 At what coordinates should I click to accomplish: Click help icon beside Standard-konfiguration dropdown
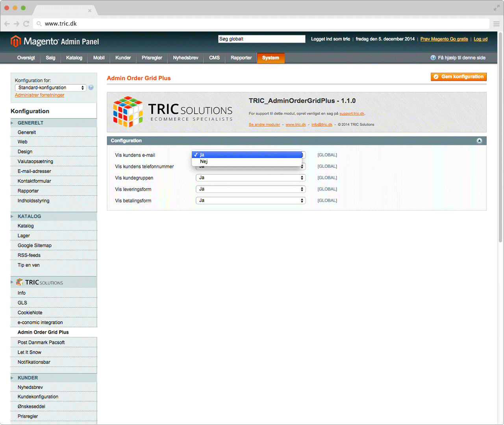(x=91, y=88)
